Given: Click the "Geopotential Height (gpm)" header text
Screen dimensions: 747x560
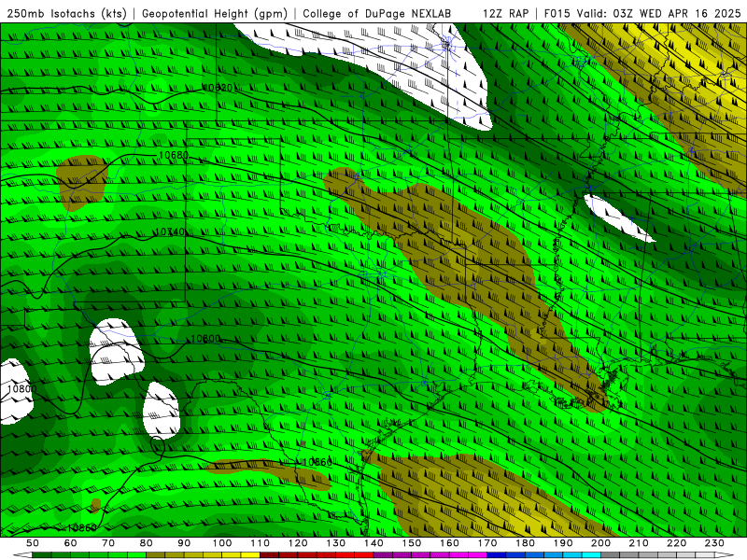Looking at the screenshot, I should click(215, 13).
